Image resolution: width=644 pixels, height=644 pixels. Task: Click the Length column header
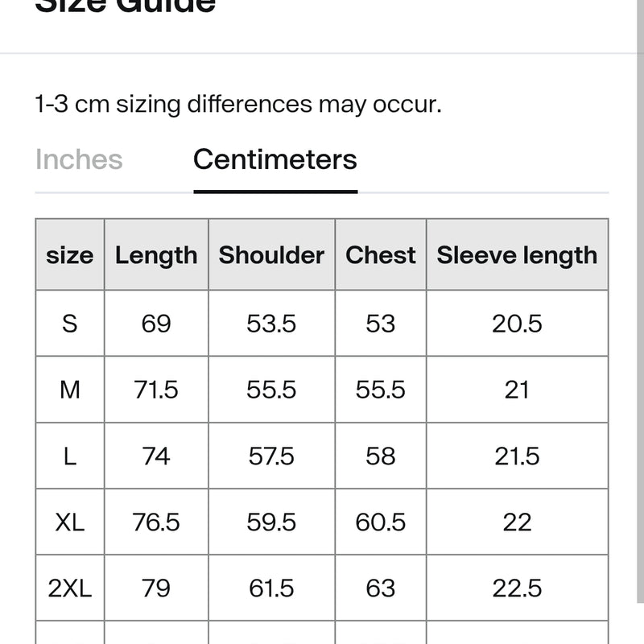pos(156,255)
